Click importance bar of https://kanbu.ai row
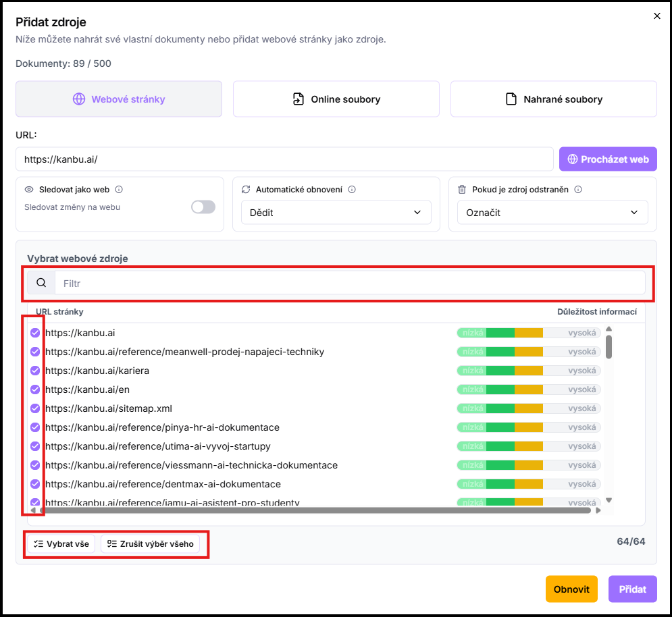 tap(528, 333)
